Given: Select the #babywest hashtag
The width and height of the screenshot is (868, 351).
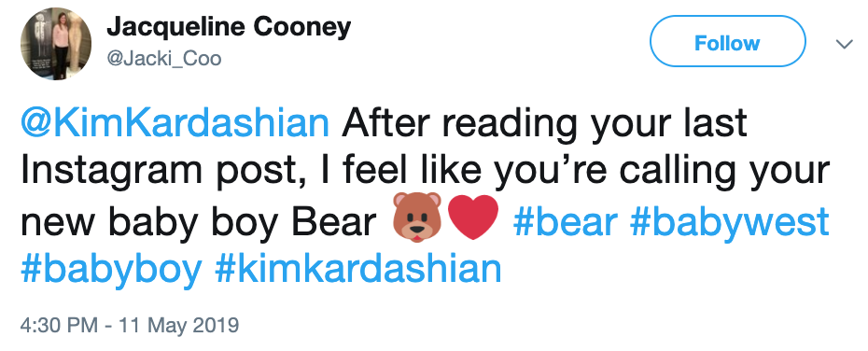Looking at the screenshot, I should pos(730,223).
